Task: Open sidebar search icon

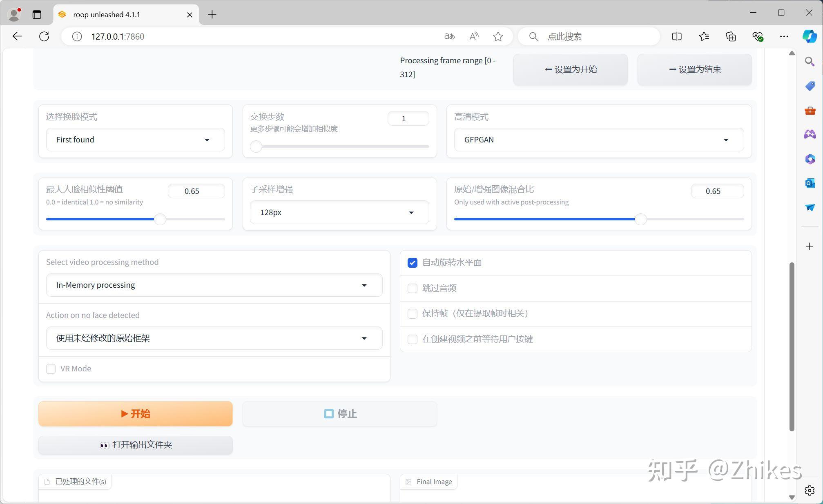Action: point(810,62)
